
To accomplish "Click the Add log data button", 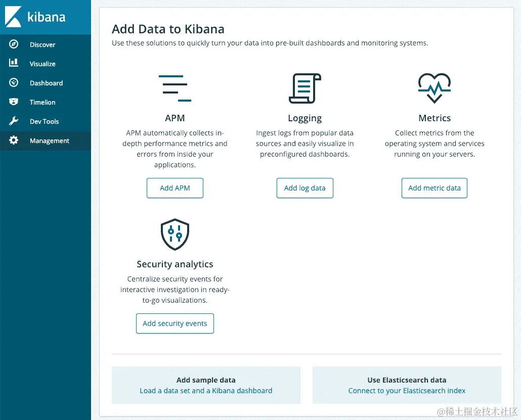I will pyautogui.click(x=305, y=188).
